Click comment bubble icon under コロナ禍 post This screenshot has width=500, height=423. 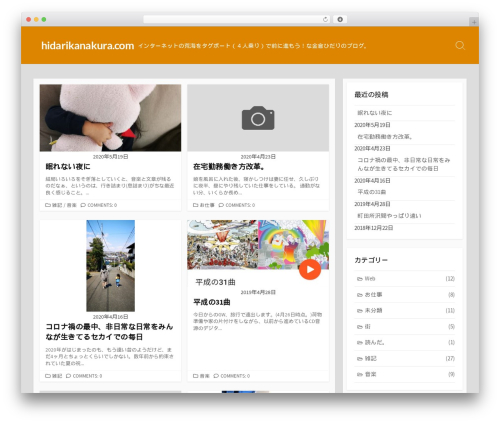pos(68,376)
